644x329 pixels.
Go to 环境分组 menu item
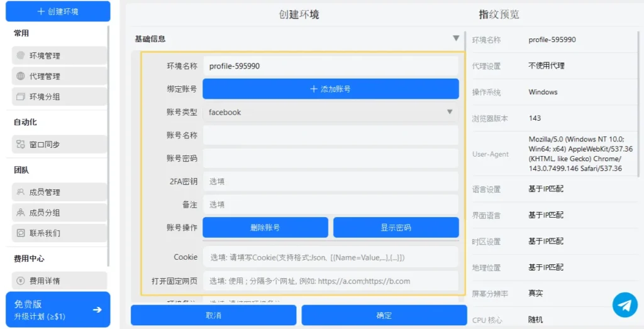pyautogui.click(x=60, y=97)
